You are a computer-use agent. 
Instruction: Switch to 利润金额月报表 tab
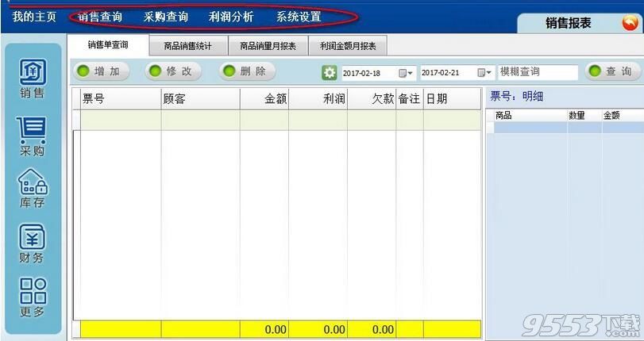click(x=348, y=46)
